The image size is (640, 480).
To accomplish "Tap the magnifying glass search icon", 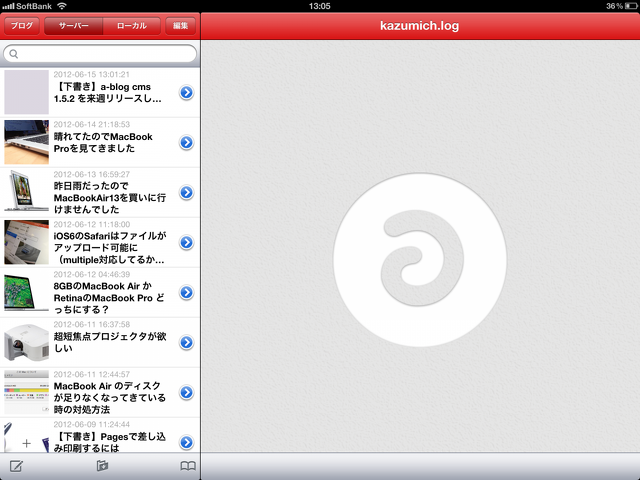I will 14,53.
